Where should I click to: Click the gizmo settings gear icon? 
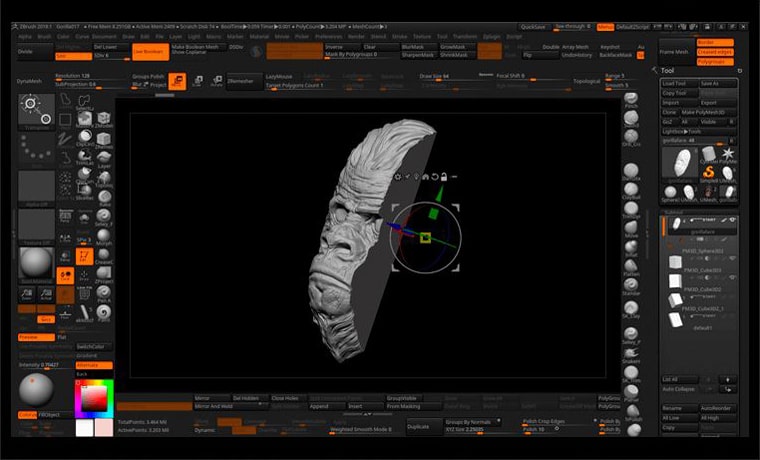(398, 176)
